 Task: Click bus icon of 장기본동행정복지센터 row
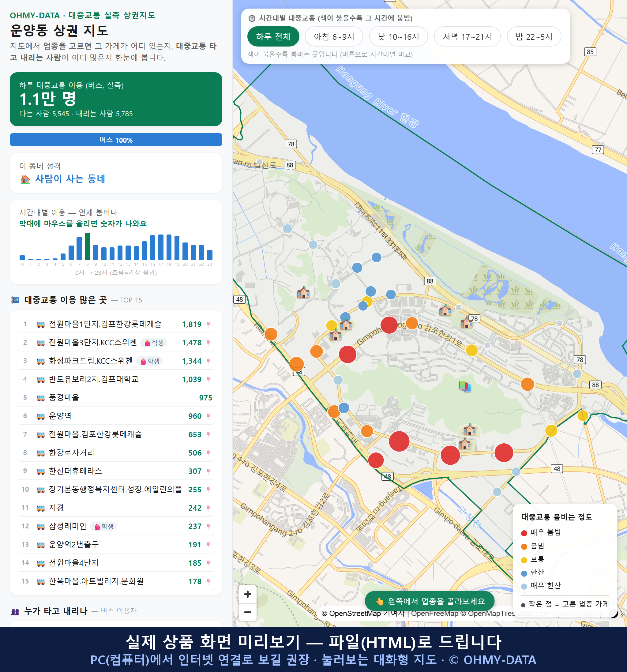(40, 490)
